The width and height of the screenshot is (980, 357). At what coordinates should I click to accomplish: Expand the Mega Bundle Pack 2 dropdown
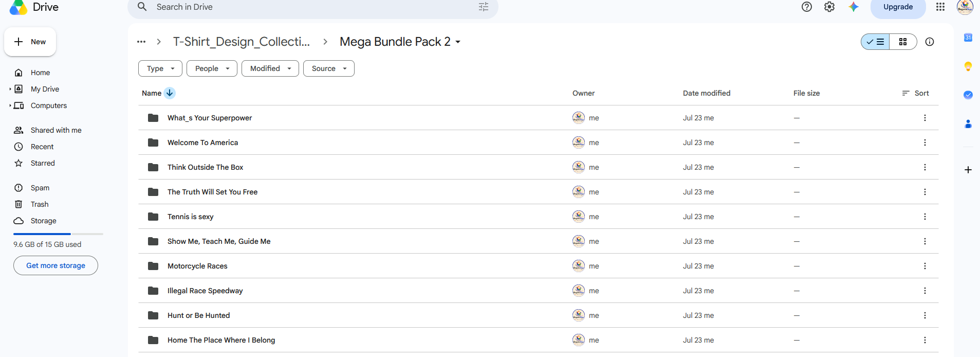(458, 42)
